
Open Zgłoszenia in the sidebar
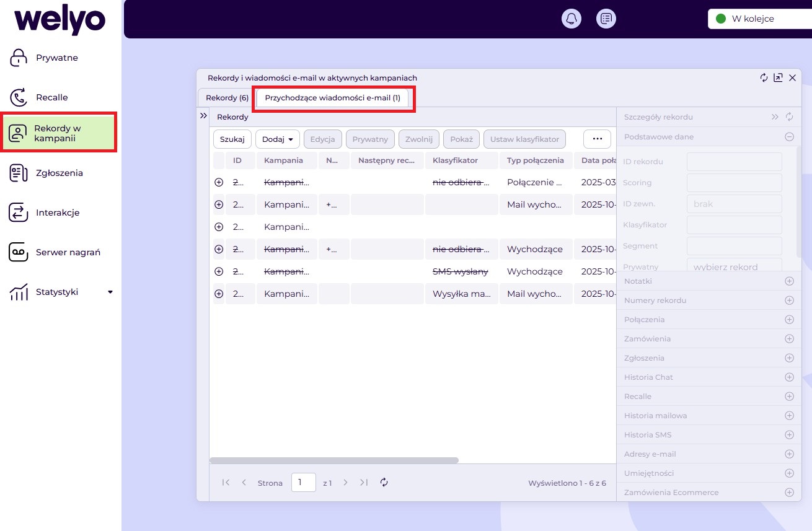(x=61, y=173)
